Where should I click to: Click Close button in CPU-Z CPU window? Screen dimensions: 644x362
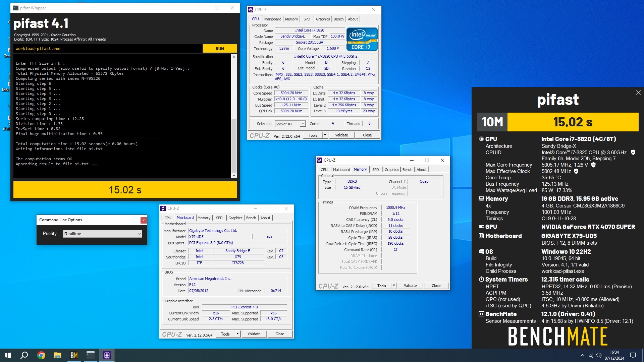click(x=367, y=135)
